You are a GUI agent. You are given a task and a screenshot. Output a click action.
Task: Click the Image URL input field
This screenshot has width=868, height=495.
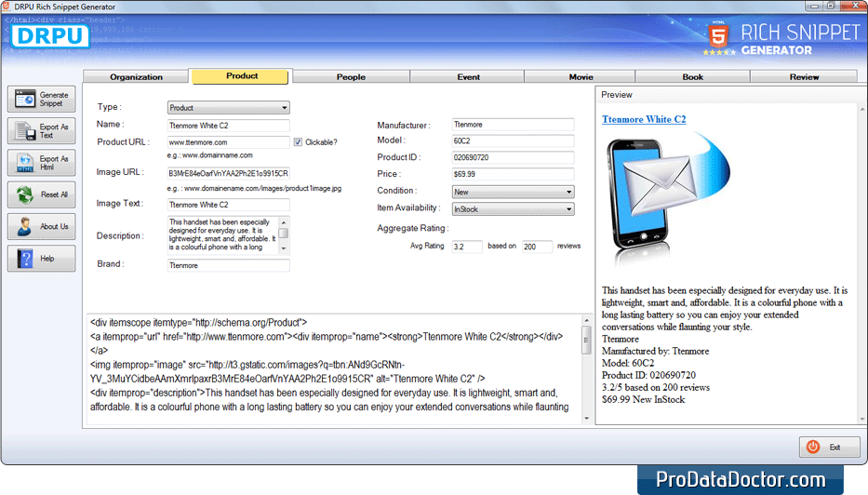pos(228,173)
